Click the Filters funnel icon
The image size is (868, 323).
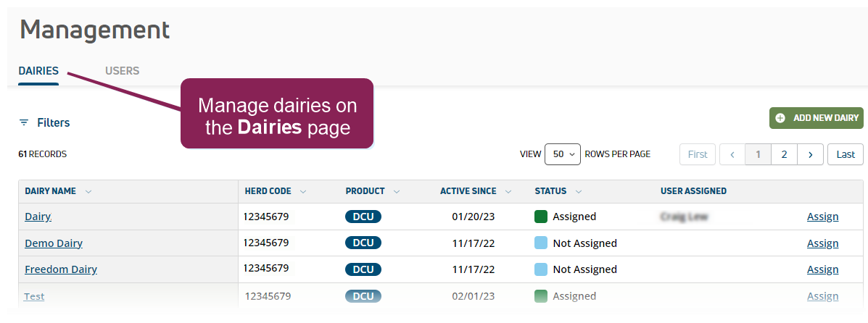pyautogui.click(x=24, y=122)
